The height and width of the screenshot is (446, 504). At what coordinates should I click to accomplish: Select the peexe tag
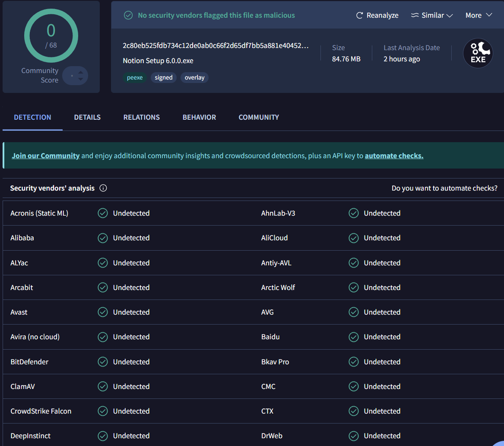coord(135,77)
